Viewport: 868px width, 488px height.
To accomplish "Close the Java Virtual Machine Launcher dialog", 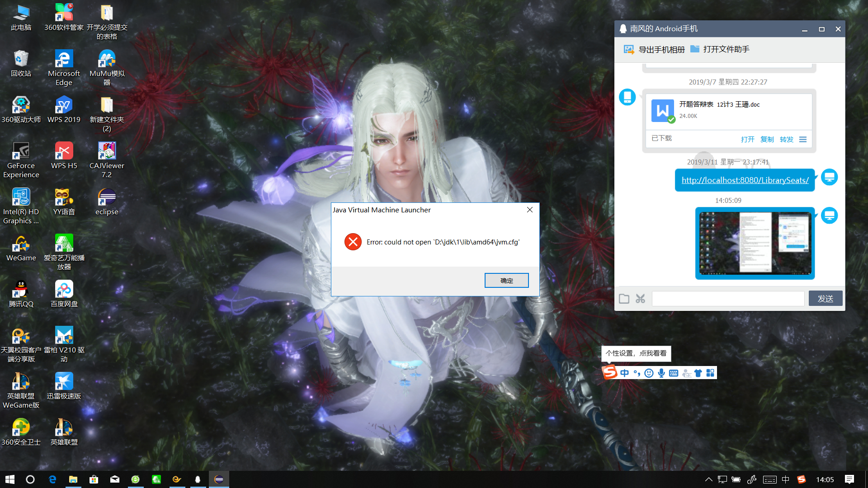I will click(530, 210).
